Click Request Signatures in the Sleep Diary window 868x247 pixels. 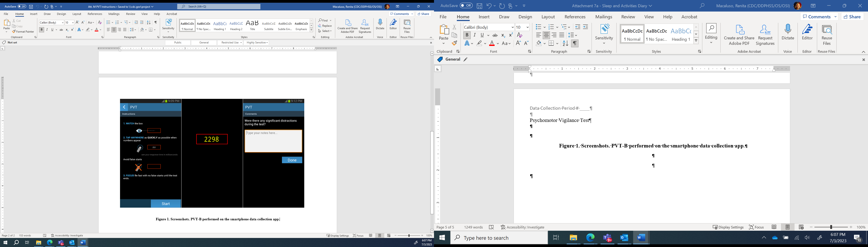coord(765,35)
